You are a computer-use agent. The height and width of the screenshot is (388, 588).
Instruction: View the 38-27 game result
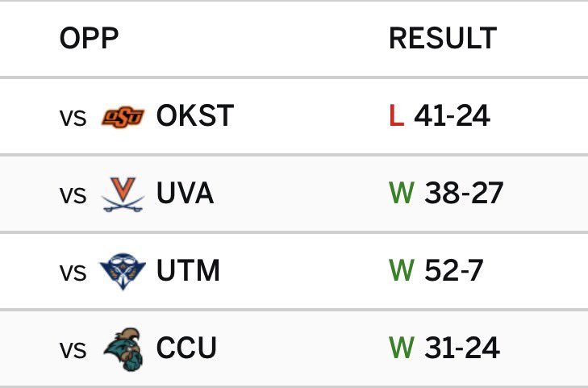point(464,194)
